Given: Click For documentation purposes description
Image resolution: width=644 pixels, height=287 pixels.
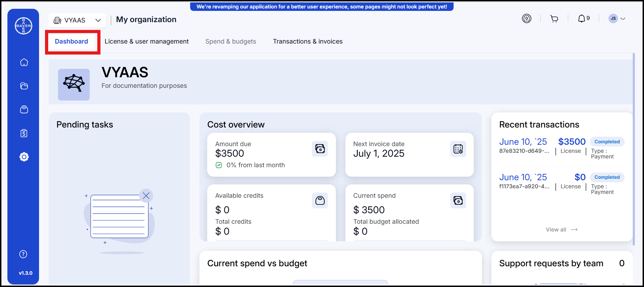Looking at the screenshot, I should click(144, 86).
